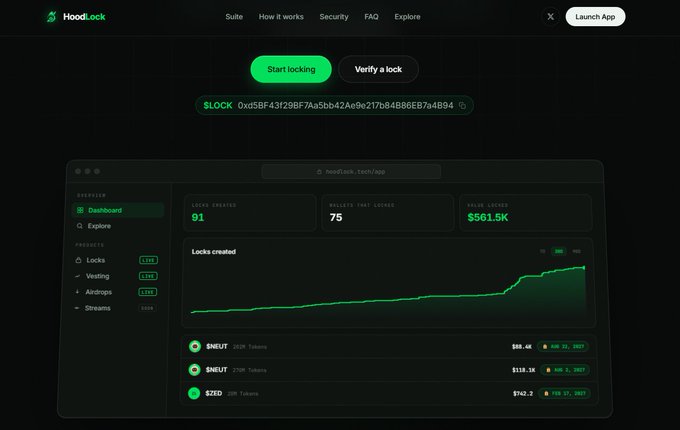Screen dimensions: 680x430
Task: Click the $118.1K value
Action: 523,370
